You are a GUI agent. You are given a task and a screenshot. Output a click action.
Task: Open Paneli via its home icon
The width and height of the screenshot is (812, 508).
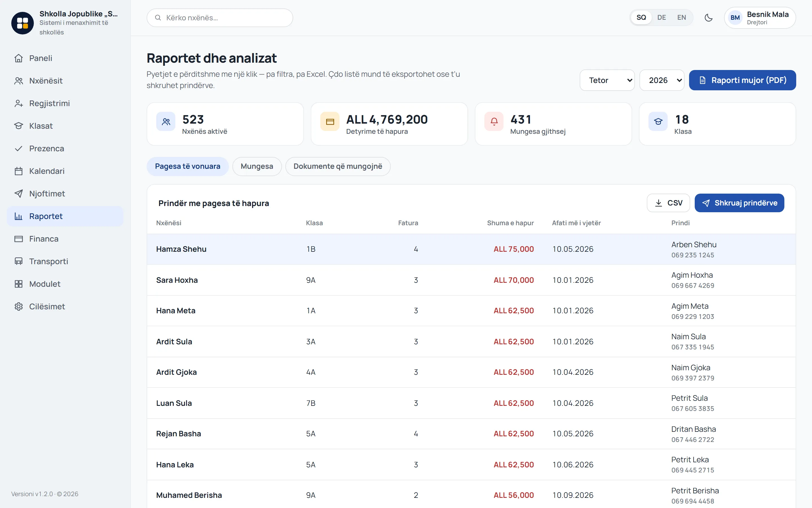point(19,58)
